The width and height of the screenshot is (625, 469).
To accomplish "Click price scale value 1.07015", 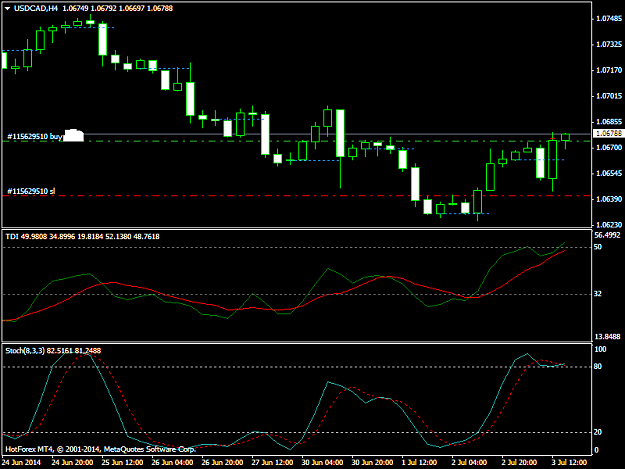I will click(609, 96).
